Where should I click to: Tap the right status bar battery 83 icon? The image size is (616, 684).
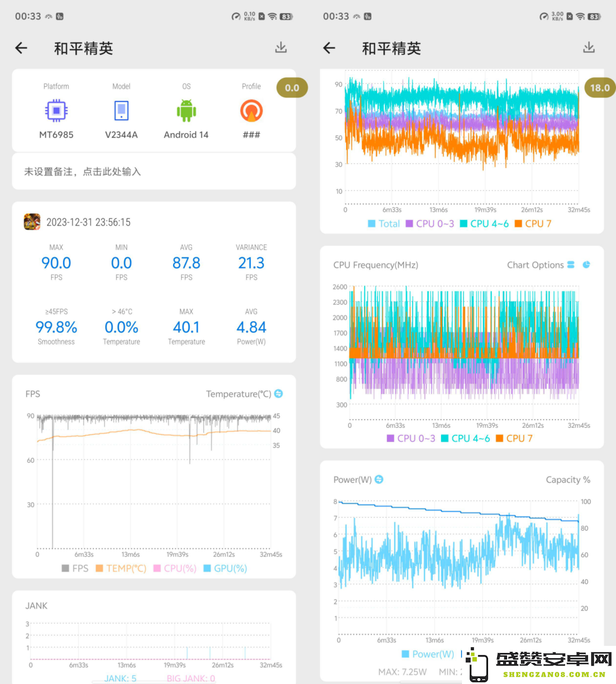point(594,17)
